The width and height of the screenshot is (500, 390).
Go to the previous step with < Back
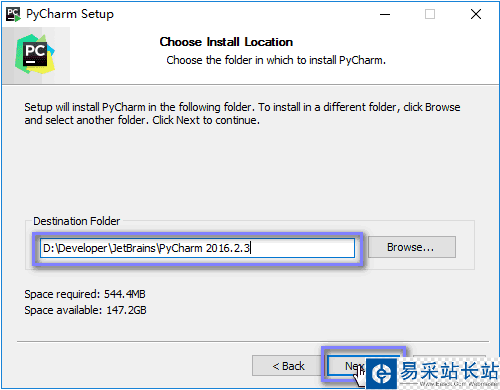tap(288, 366)
